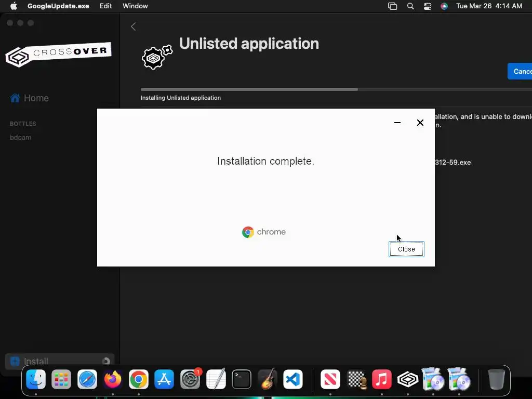Image resolution: width=532 pixels, height=399 pixels.
Task: Click the Install button in sidebar
Action: [x=60, y=361]
